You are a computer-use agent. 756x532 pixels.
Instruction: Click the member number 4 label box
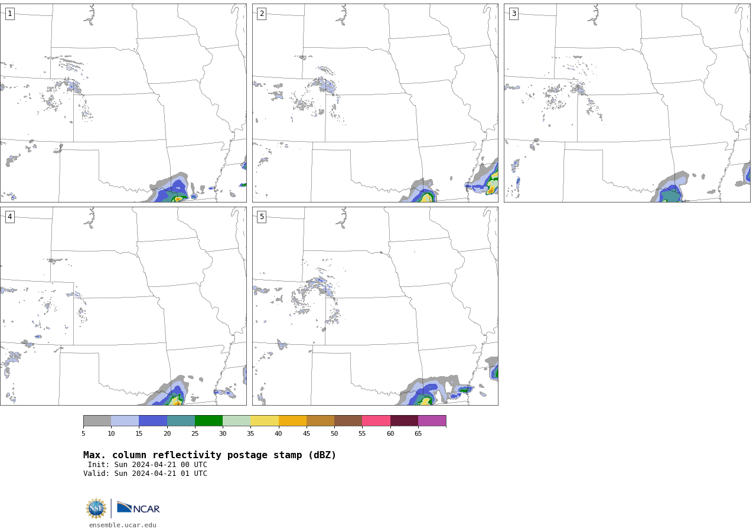[9, 217]
